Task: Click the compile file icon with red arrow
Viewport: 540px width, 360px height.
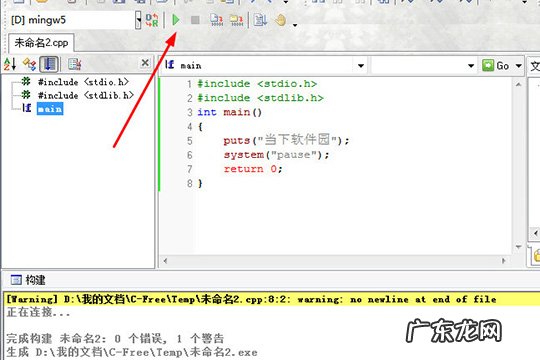Action: pyautogui.click(x=217, y=20)
